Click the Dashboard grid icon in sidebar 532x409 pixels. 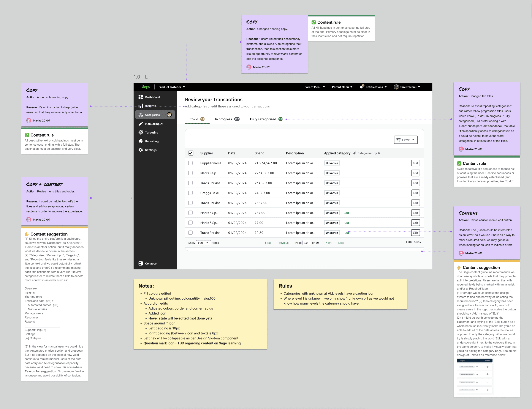pos(141,97)
